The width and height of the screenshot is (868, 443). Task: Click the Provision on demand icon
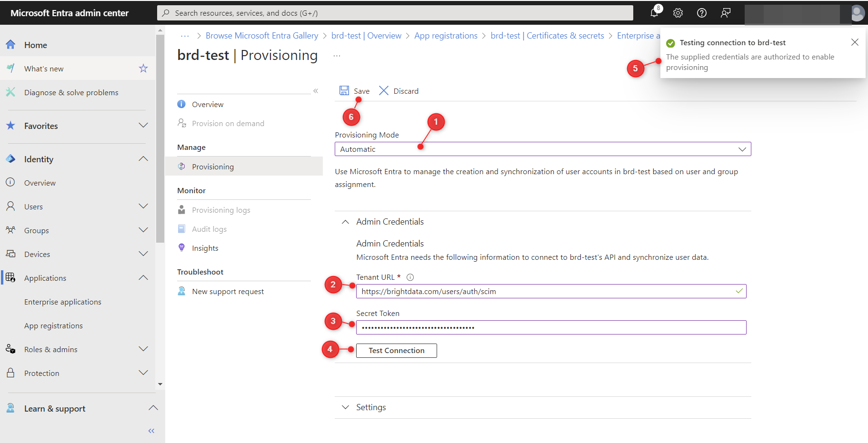pyautogui.click(x=181, y=123)
